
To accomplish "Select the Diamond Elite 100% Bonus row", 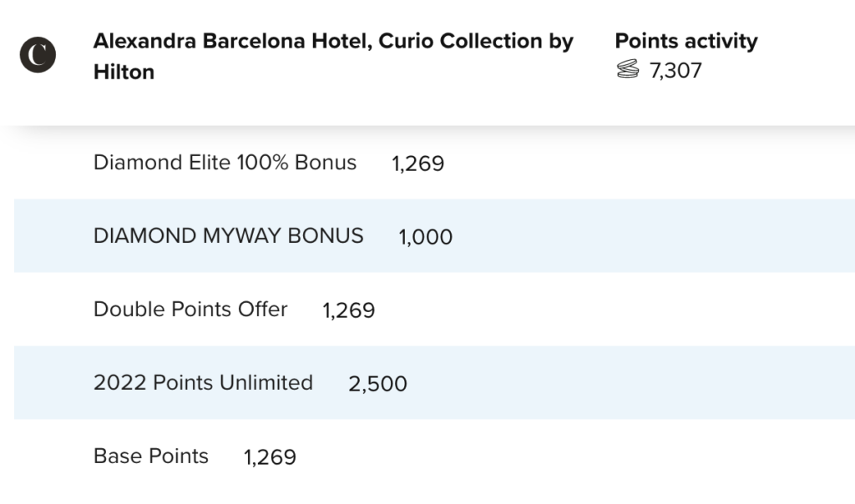I will (434, 163).
